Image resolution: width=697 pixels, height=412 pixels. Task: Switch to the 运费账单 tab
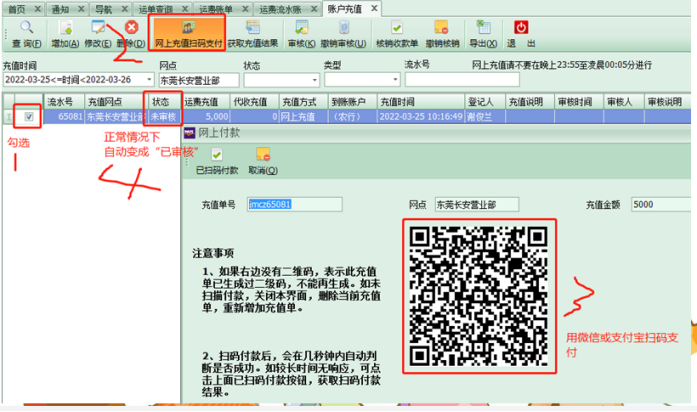pyautogui.click(x=216, y=9)
